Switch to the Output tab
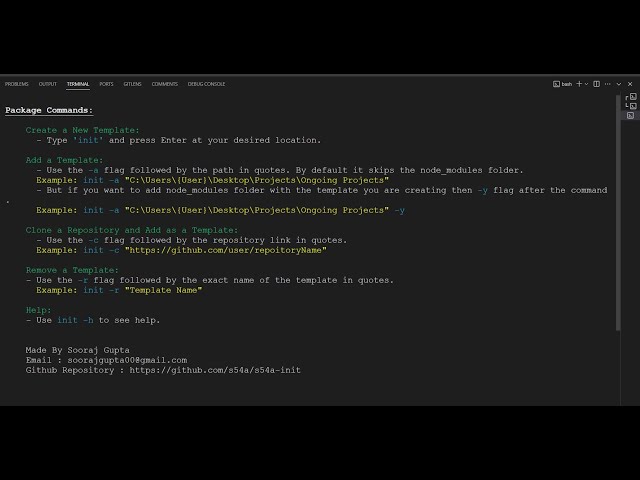640x480 pixels. 48,84
